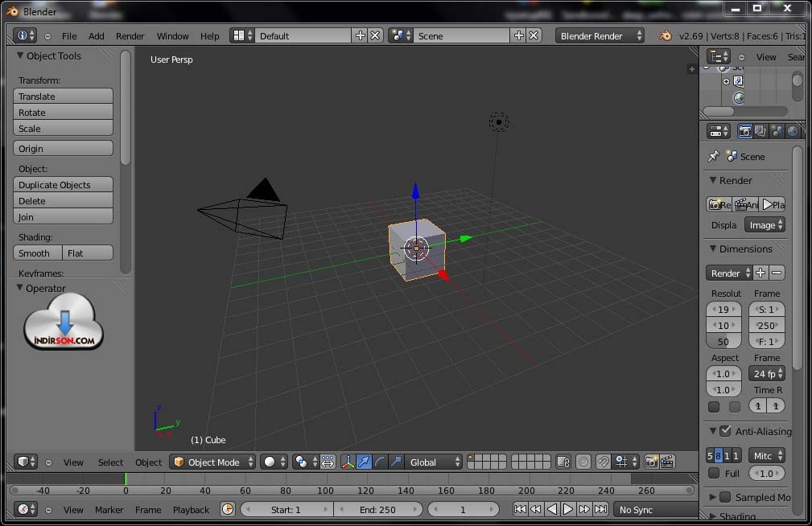Open the Window menu
812x526 pixels.
(x=172, y=35)
